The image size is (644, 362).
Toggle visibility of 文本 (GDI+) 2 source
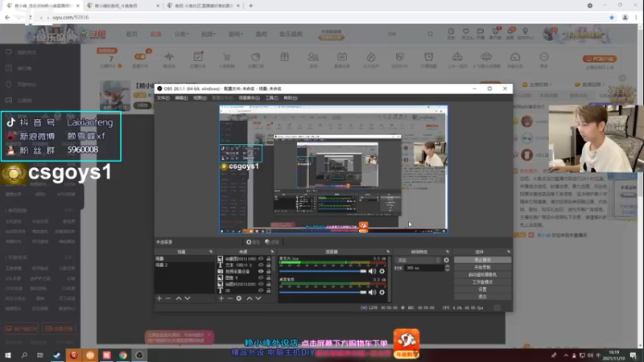click(x=261, y=265)
